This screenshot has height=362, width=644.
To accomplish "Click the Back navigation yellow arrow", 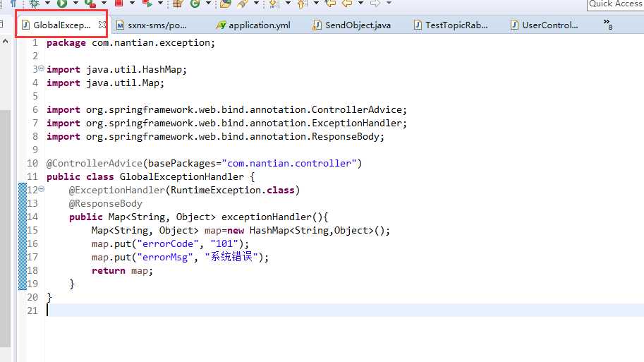I will point(347,4).
